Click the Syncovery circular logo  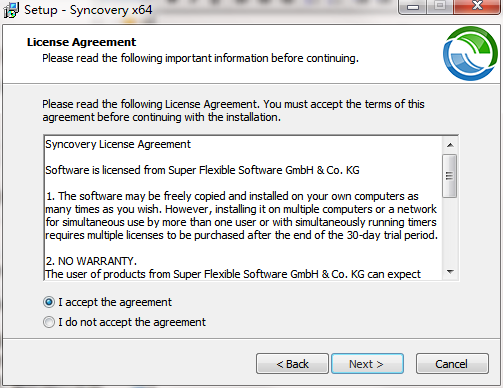click(x=470, y=53)
